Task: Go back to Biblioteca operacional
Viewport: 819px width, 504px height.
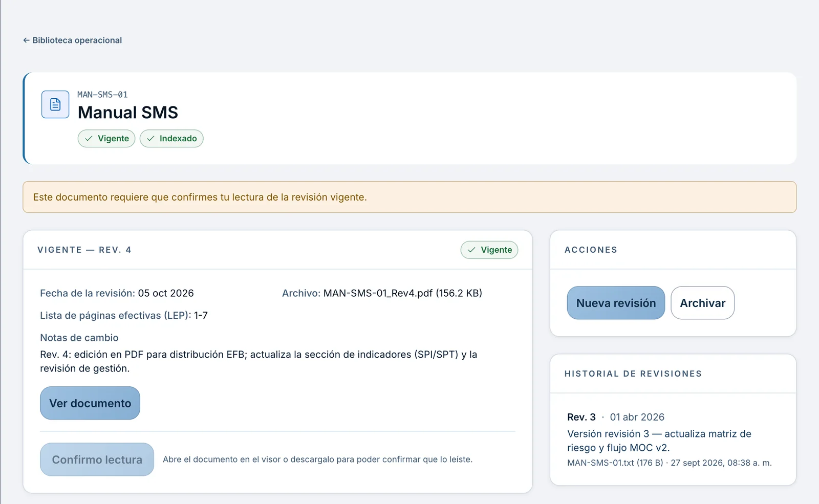Action: click(x=72, y=40)
